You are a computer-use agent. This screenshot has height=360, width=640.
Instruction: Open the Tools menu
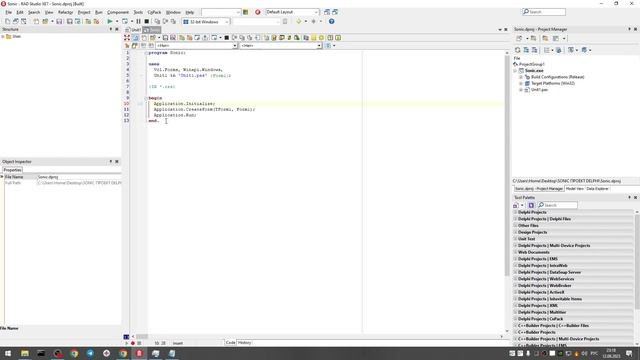click(138, 12)
